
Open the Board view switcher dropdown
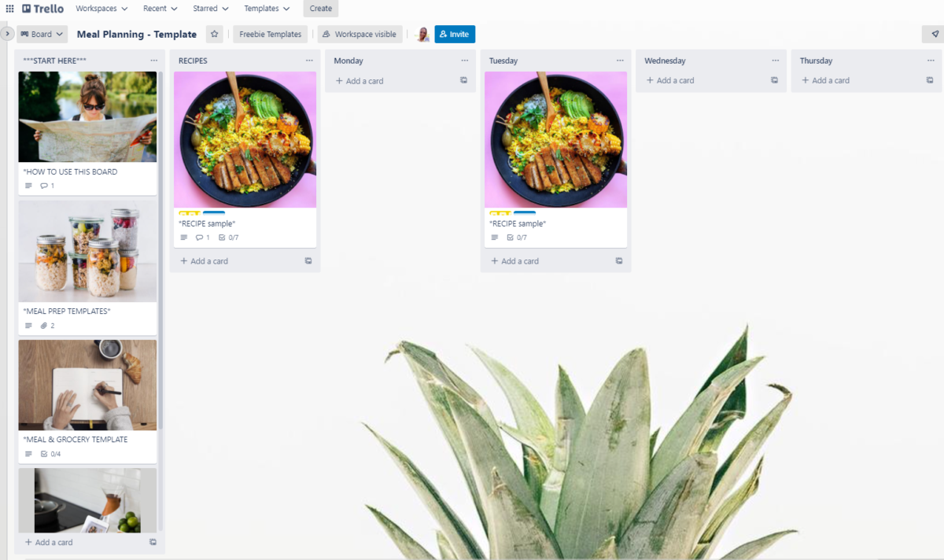42,34
